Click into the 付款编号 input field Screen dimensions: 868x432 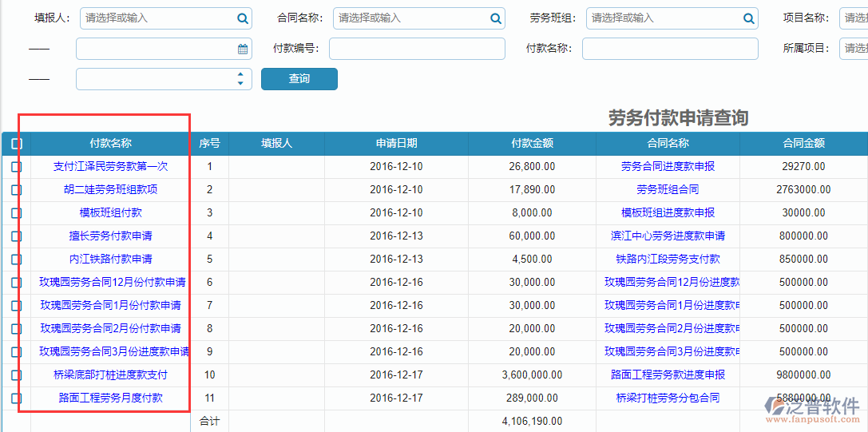(x=417, y=49)
